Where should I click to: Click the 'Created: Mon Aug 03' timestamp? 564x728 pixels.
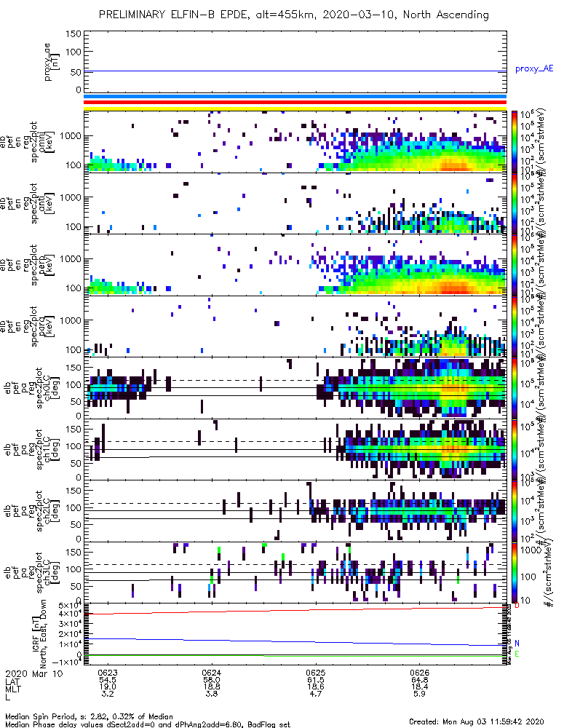click(476, 721)
